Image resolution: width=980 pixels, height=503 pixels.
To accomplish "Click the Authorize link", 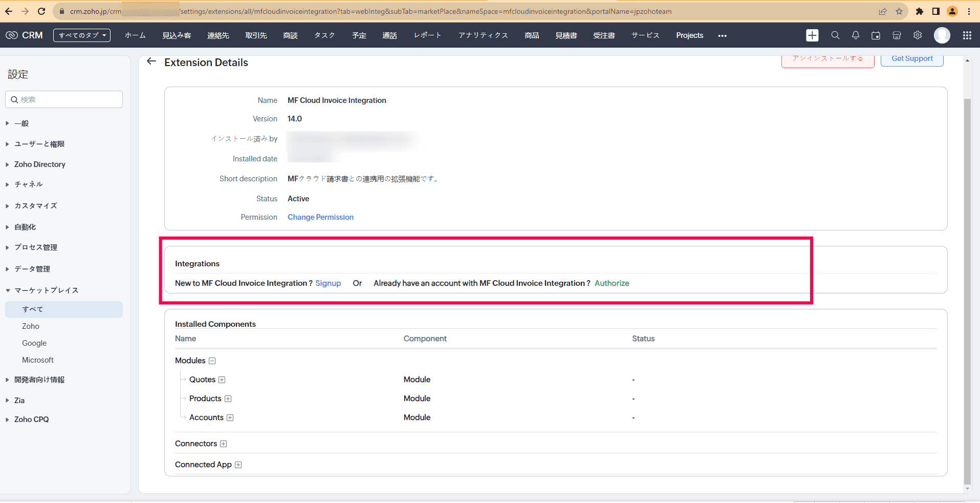I will pyautogui.click(x=612, y=283).
